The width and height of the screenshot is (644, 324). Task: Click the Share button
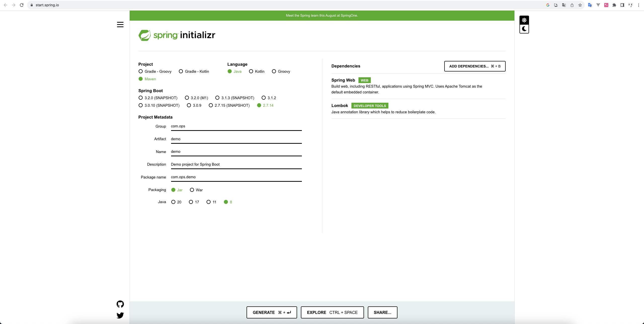click(382, 312)
